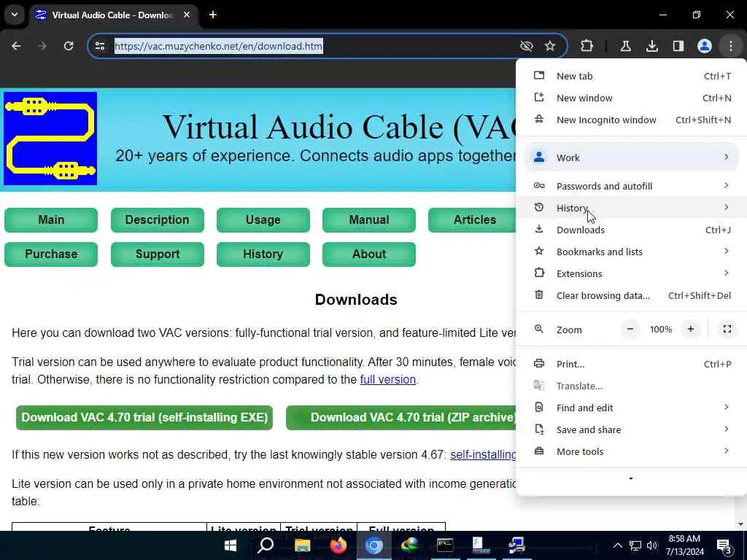Open the Purchase page button
The width and height of the screenshot is (747, 560).
point(51,254)
